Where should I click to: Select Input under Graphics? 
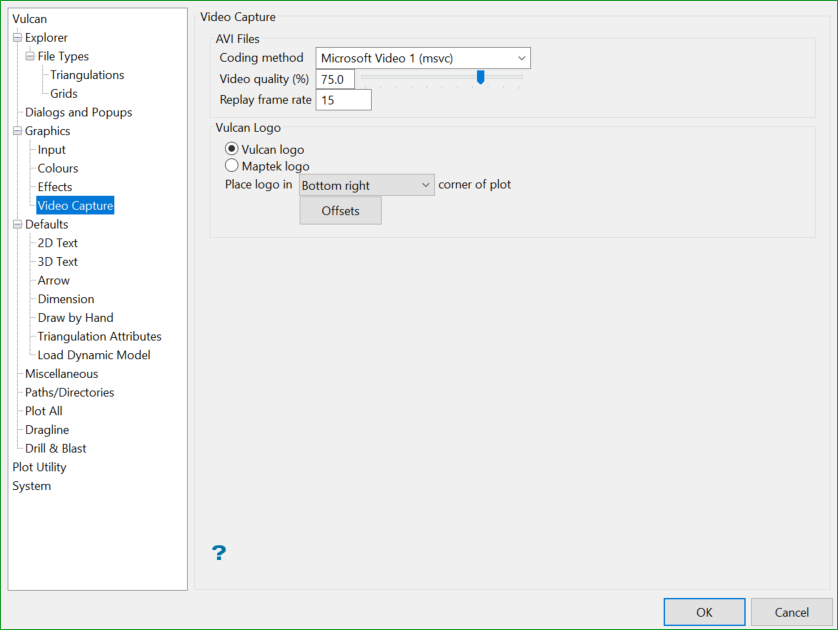(x=51, y=150)
